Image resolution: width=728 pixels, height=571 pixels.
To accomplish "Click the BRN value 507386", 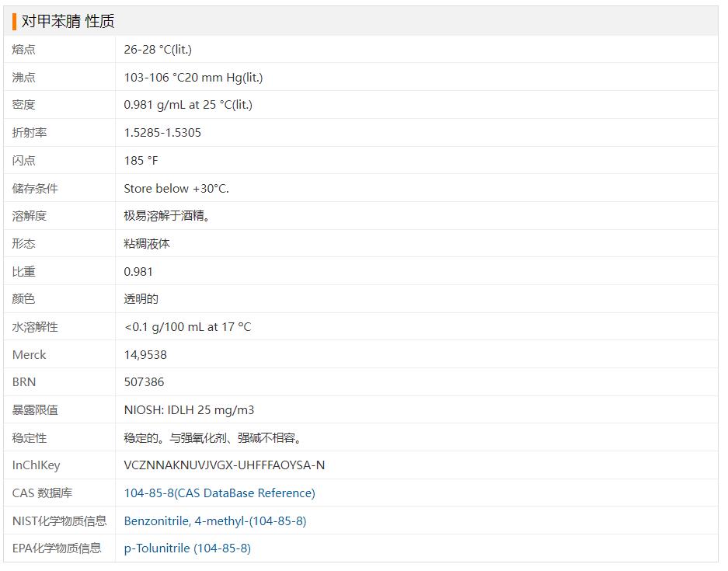I will [144, 382].
